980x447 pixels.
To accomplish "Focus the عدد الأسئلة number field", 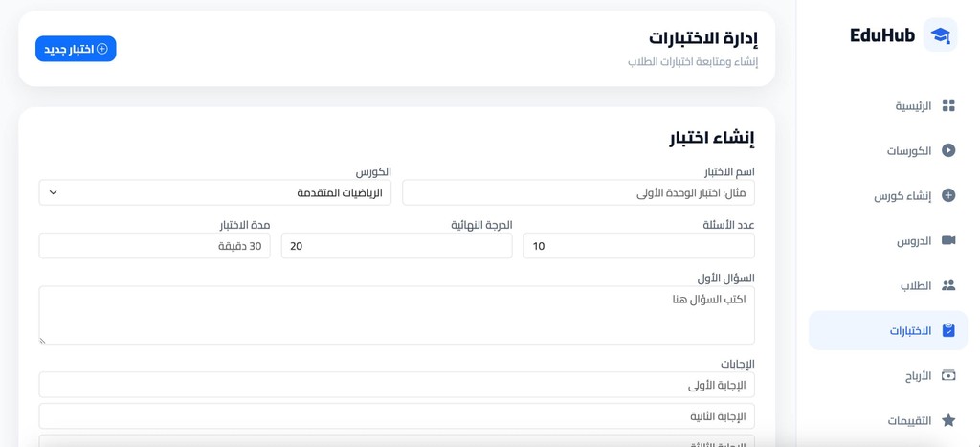I will 638,246.
